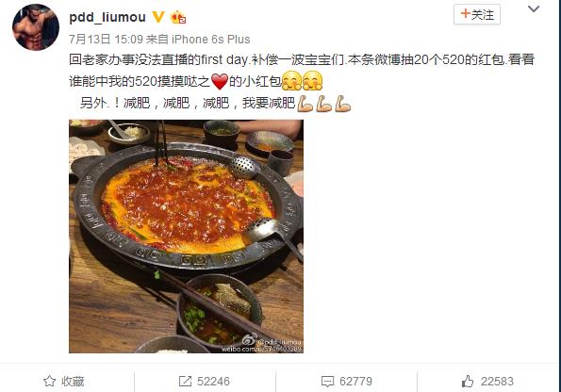Click the membership crown badge icon

point(178,17)
